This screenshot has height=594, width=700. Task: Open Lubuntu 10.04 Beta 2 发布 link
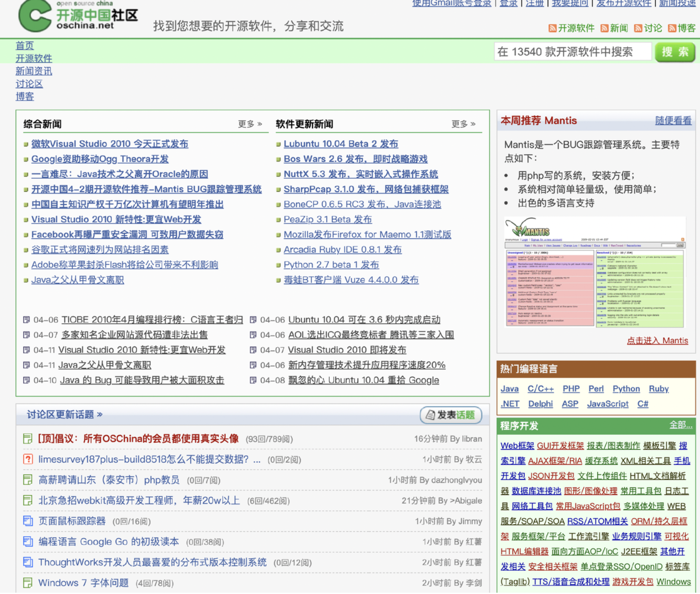[341, 144]
